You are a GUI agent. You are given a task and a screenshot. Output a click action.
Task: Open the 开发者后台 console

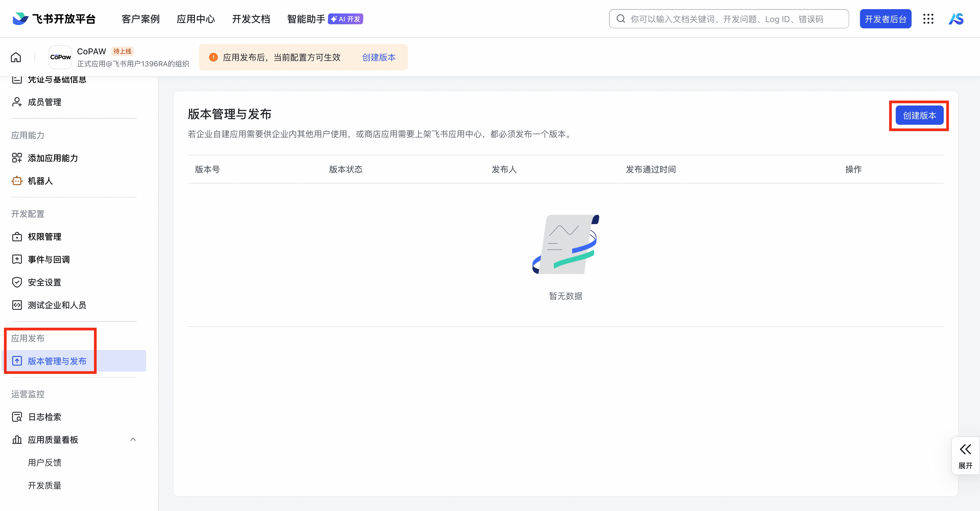[885, 19]
